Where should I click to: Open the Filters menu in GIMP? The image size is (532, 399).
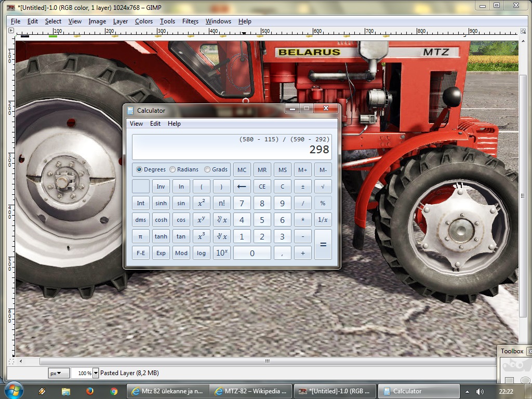[x=190, y=21]
